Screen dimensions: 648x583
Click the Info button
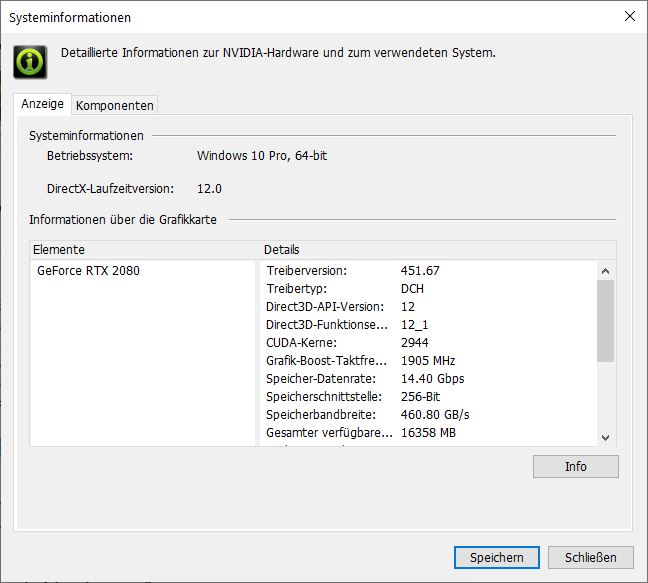[575, 466]
